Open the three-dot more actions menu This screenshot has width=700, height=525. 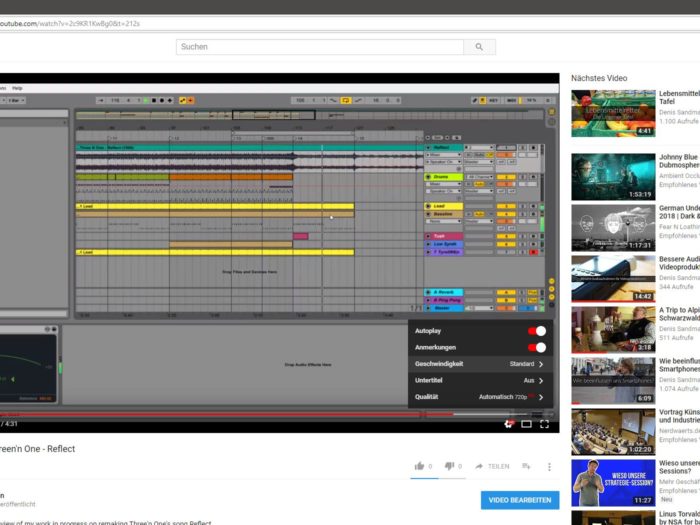point(549,466)
